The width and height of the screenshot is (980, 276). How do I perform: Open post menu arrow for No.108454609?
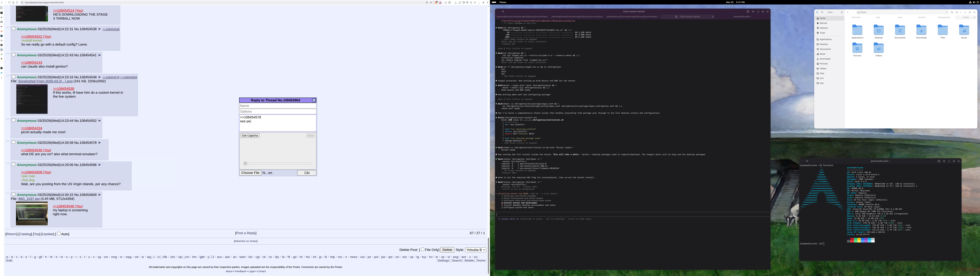[x=100, y=194]
